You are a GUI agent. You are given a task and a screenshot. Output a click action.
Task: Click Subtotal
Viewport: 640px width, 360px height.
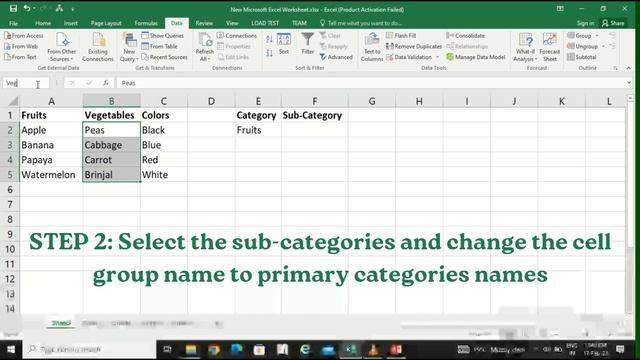coord(582,57)
